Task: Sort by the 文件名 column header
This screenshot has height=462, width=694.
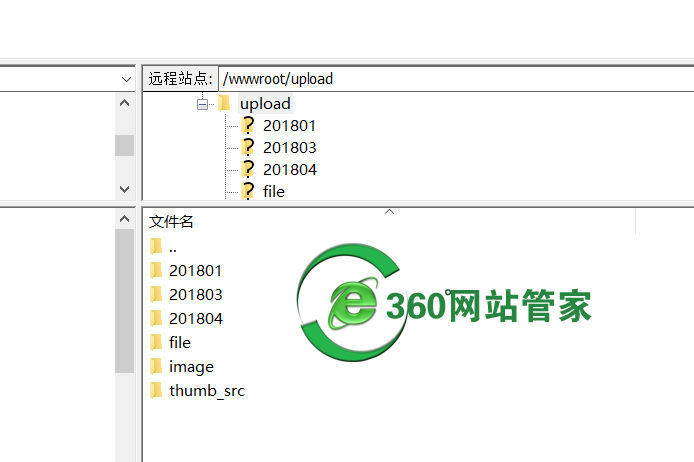Action: [x=389, y=221]
